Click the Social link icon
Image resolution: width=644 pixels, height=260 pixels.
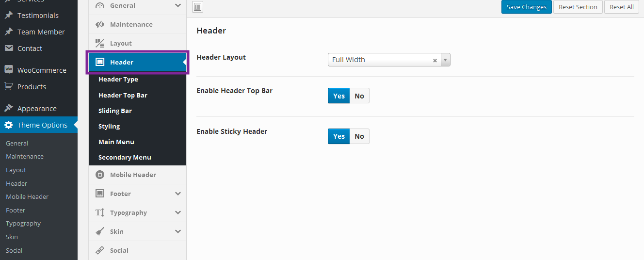pyautogui.click(x=100, y=250)
